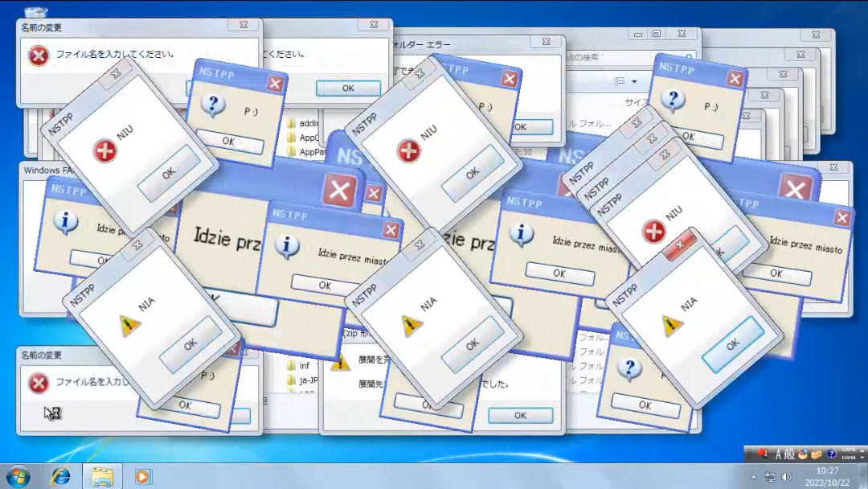Image resolution: width=868 pixels, height=489 pixels.
Task: Click error icon in top 名前の変更 dialog
Action: click(x=39, y=55)
